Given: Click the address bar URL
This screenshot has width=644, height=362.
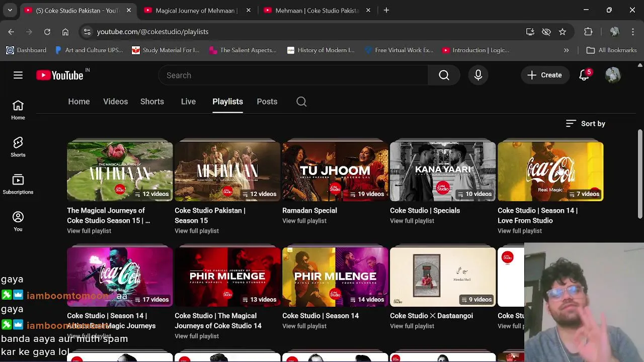Looking at the screenshot, I should pos(152,32).
